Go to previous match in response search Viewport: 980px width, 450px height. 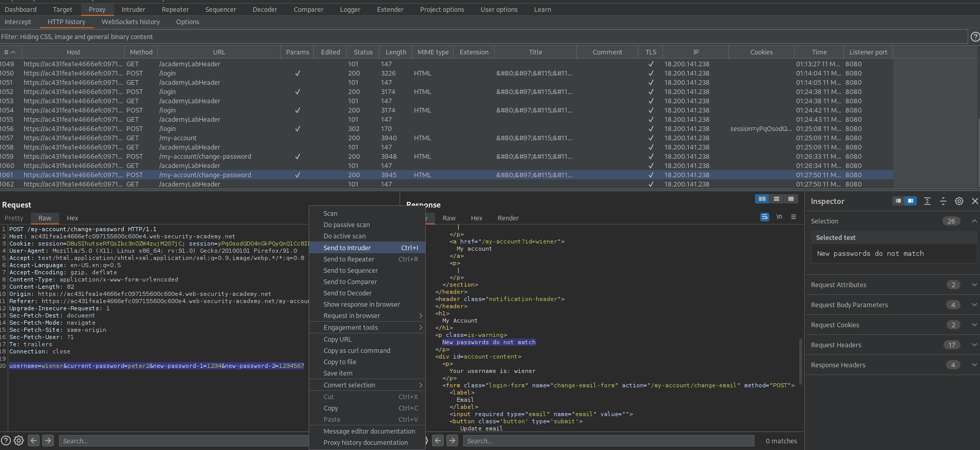pyautogui.click(x=438, y=440)
